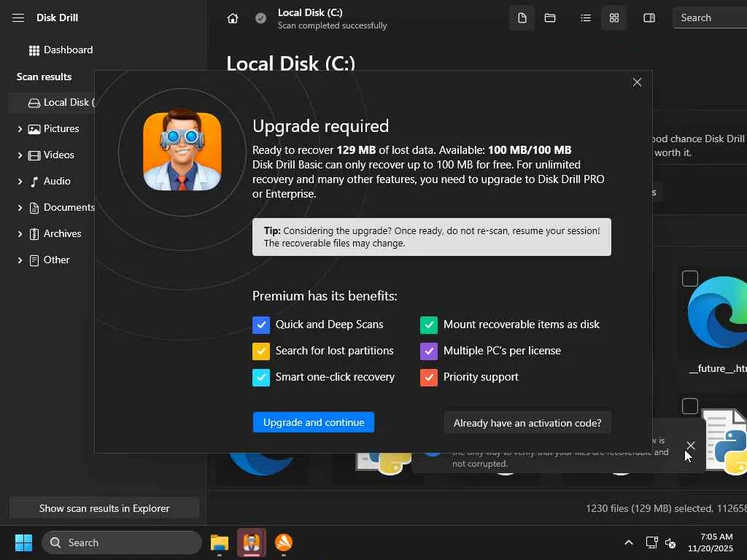The image size is (747, 560).
Task: Toggle the Priority support checkbox
Action: pos(429,377)
